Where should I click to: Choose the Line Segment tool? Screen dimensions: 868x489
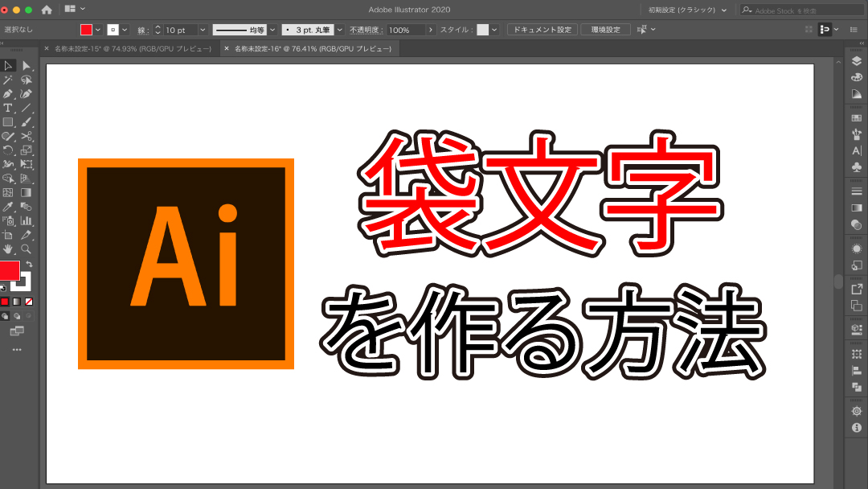point(26,108)
